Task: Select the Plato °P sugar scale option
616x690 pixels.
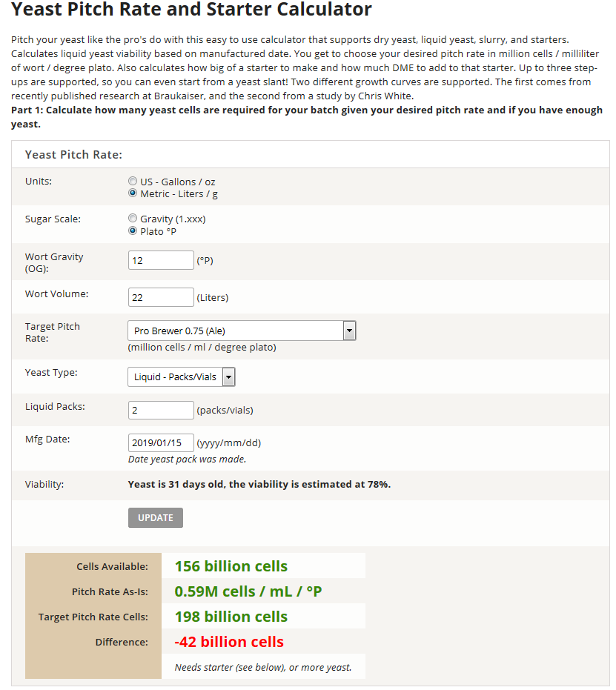Action: [133, 230]
